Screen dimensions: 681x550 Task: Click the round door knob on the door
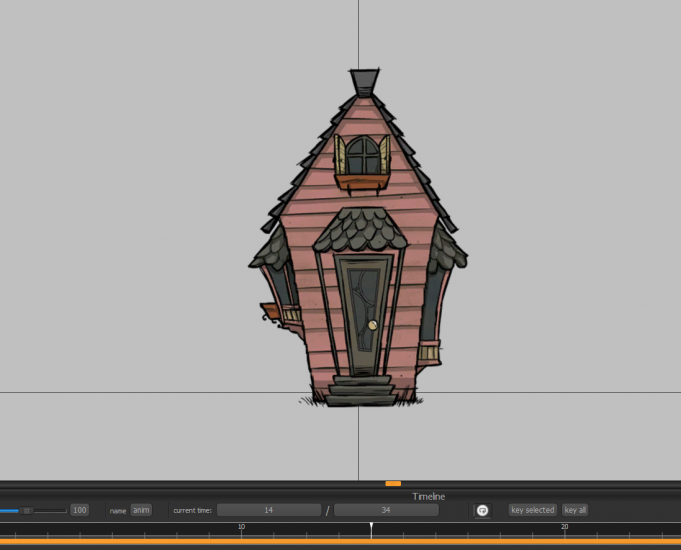[371, 325]
